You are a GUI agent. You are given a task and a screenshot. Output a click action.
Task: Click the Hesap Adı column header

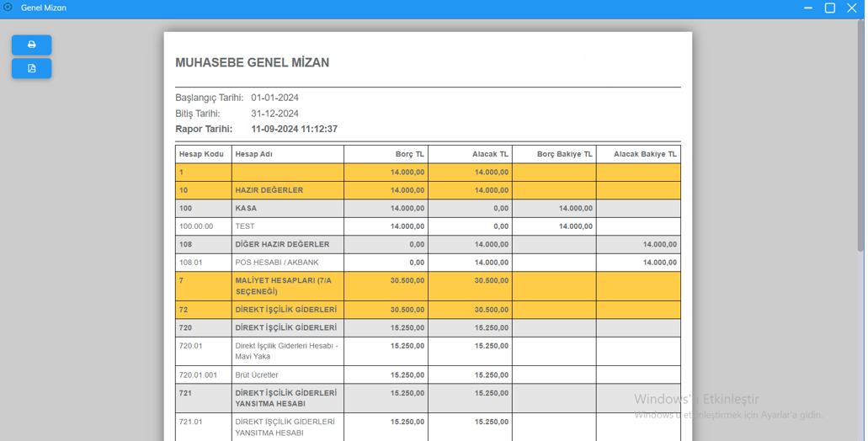[254, 155]
